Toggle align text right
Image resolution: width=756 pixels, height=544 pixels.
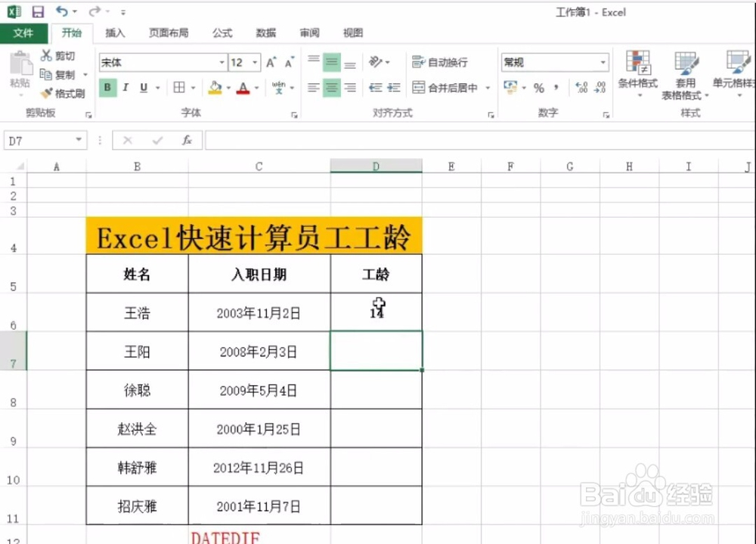pos(350,87)
